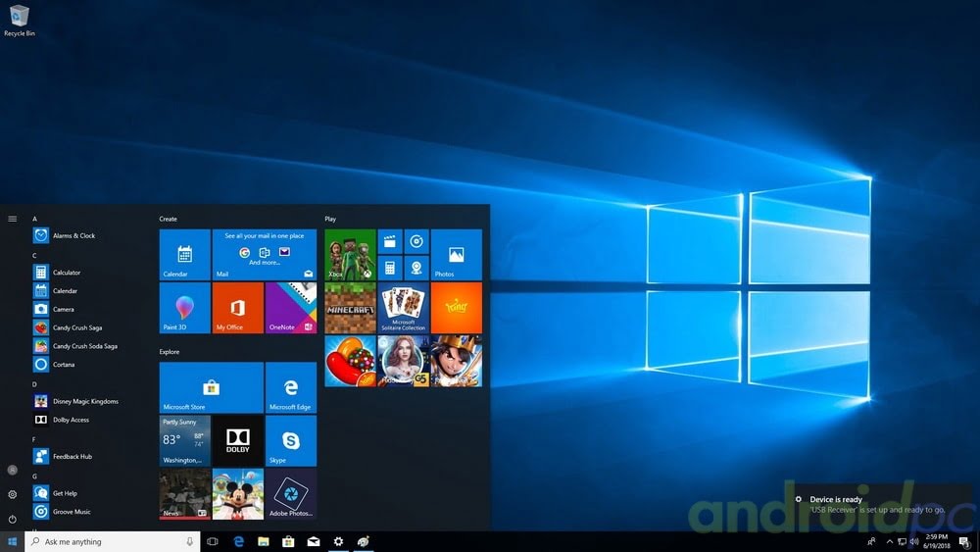
Task: Launch Microsoft Edge tile
Action: point(291,387)
